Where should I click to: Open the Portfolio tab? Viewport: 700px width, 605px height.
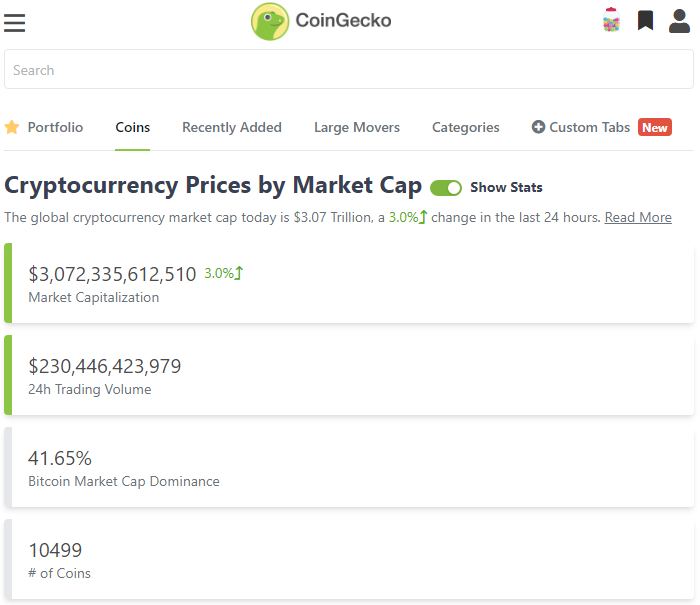[x=55, y=127]
